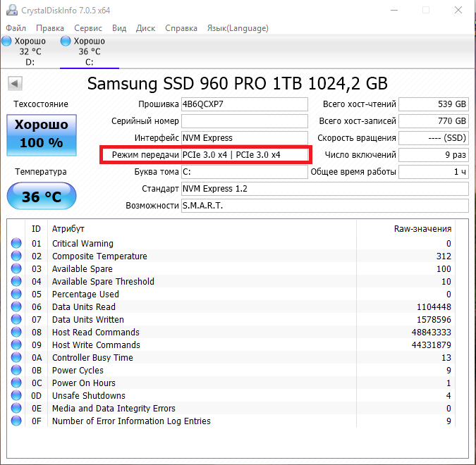Viewport: 476px width, 465px height.
Task: Click the blue health circle above D:
Action: coord(6,41)
